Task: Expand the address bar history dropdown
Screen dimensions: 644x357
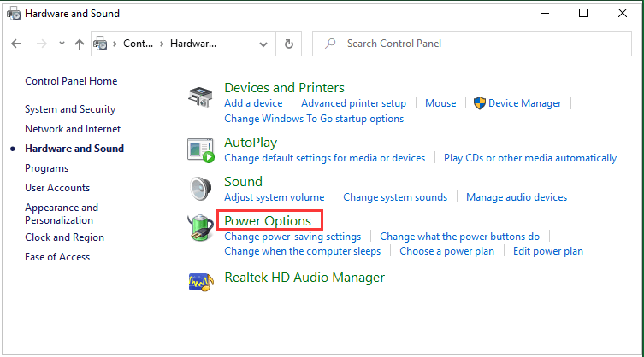Action: point(263,44)
